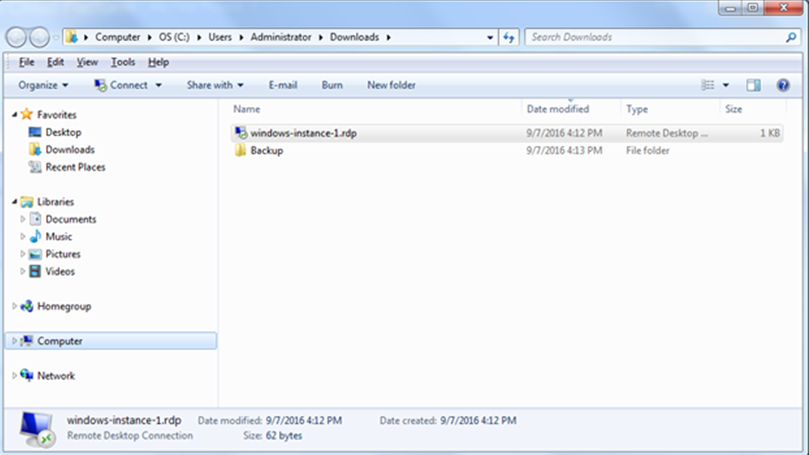Screen dimensions: 809x455
Task: Collapse the Libraries group
Action: click(14, 202)
